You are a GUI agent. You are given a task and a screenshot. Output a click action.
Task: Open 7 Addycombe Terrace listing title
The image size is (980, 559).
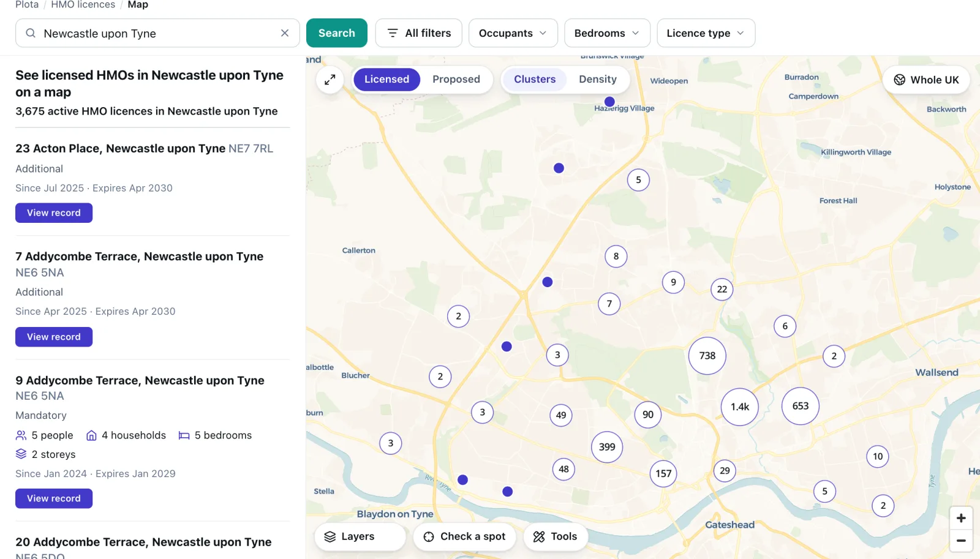[140, 264]
